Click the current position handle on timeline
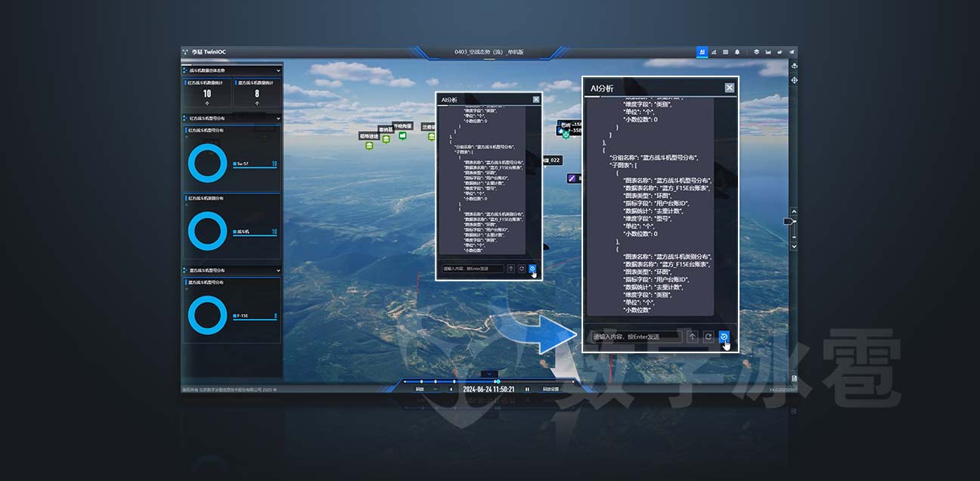Viewport: 980px width, 481px height. point(497,381)
